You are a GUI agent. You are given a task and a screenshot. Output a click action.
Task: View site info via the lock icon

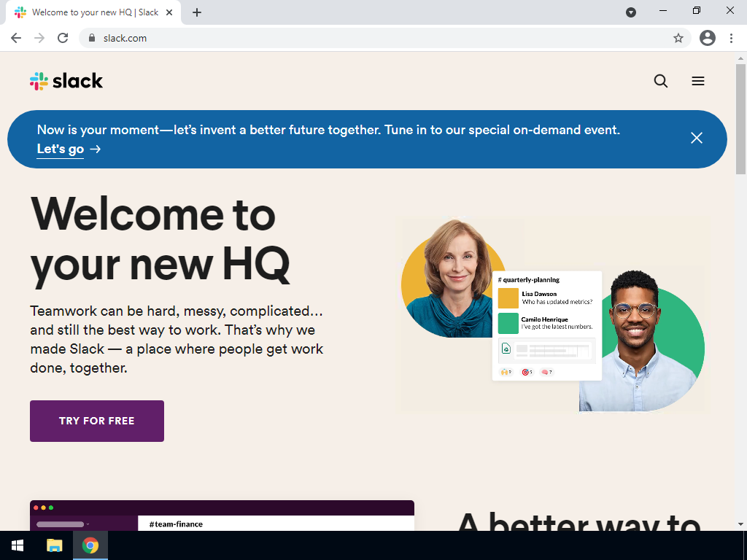pos(92,38)
